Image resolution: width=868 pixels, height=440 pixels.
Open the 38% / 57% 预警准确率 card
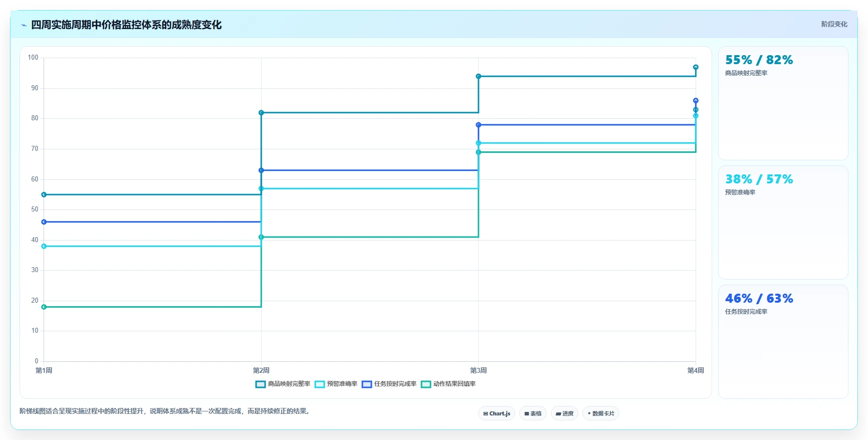pyautogui.click(x=783, y=223)
